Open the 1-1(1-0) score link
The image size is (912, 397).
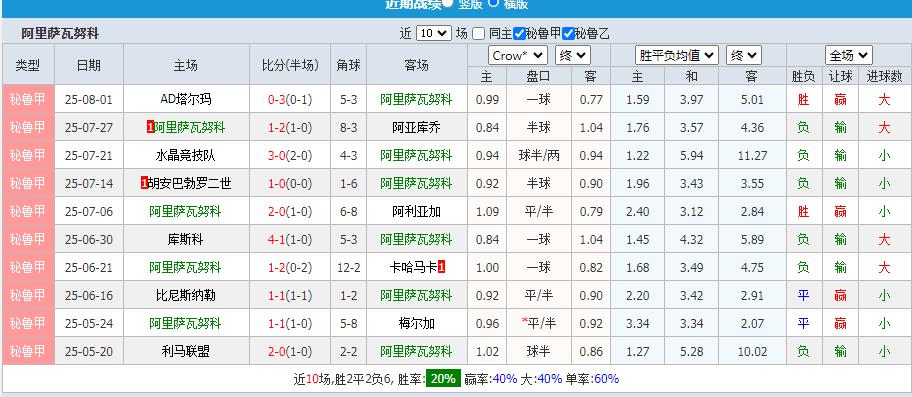coord(290,323)
